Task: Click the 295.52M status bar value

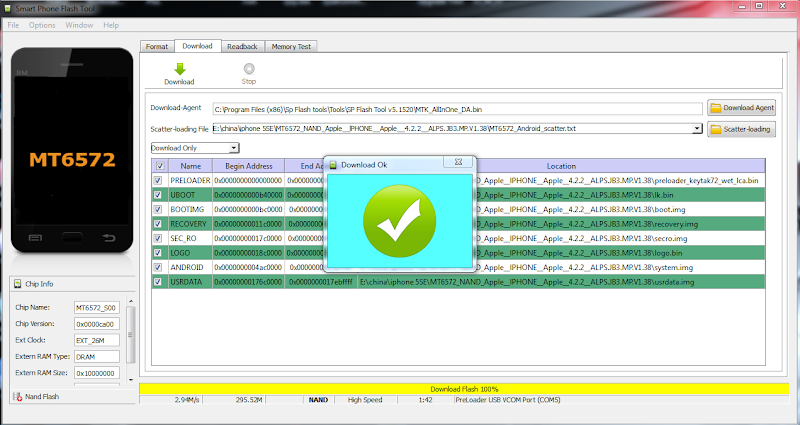Action: pyautogui.click(x=249, y=400)
